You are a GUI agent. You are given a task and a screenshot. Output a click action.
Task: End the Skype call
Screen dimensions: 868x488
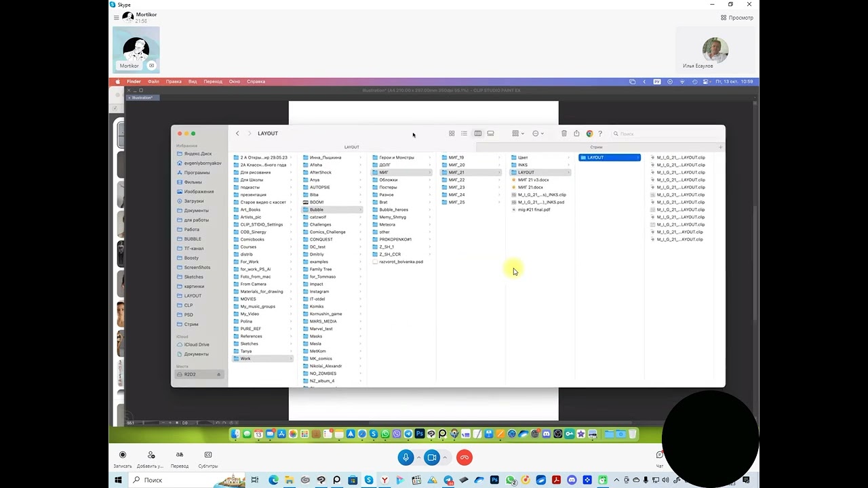(465, 457)
